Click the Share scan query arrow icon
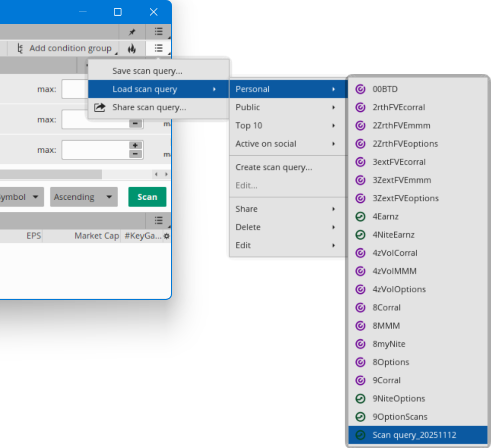This screenshot has width=491, height=448. point(100,107)
